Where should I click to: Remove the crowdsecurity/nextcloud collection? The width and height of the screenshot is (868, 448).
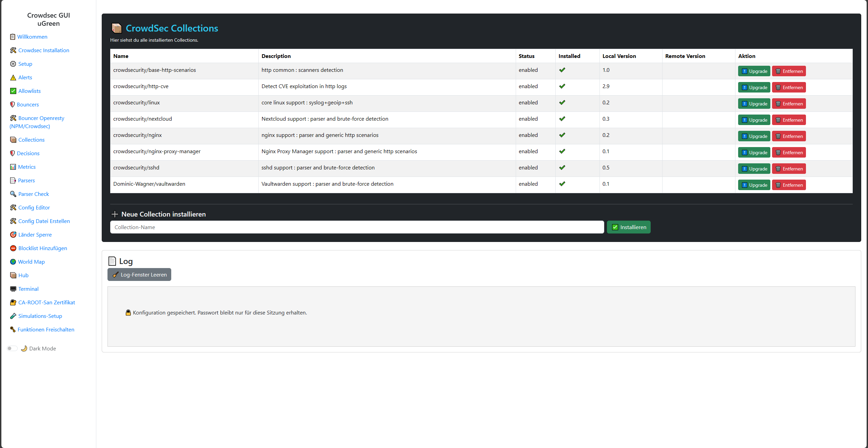[789, 120]
